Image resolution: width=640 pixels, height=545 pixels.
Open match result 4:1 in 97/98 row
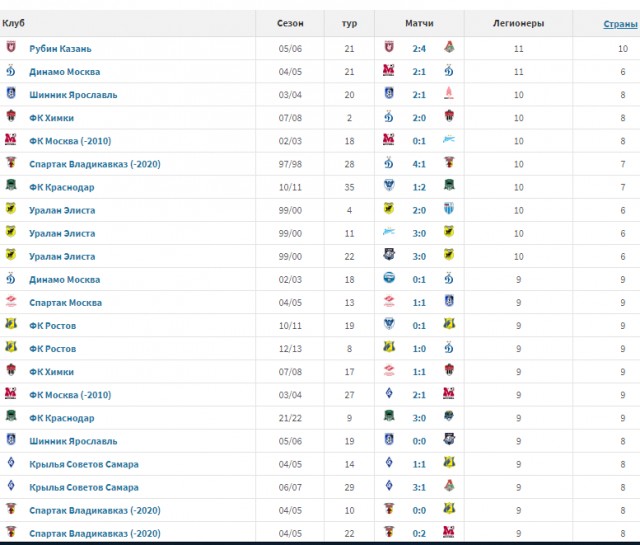(x=419, y=164)
